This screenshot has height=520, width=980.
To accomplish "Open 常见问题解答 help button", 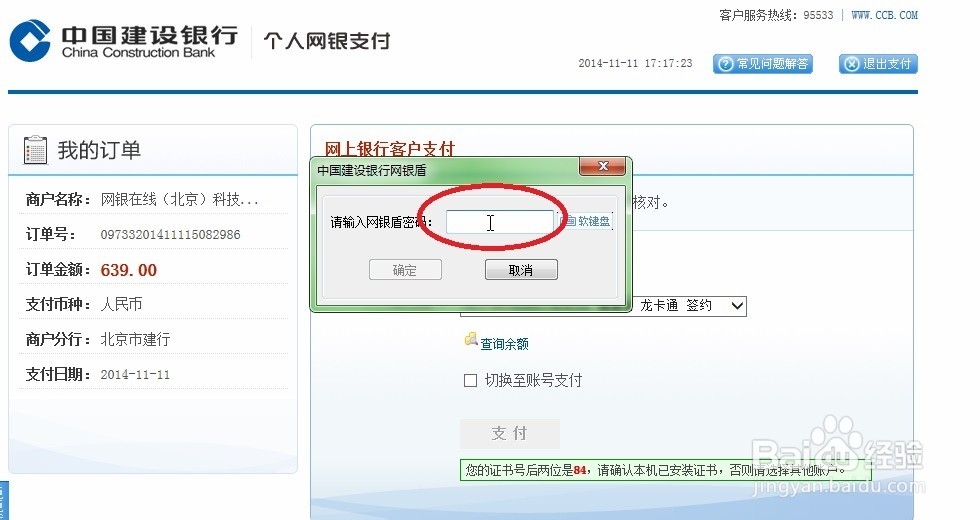I will click(x=762, y=64).
